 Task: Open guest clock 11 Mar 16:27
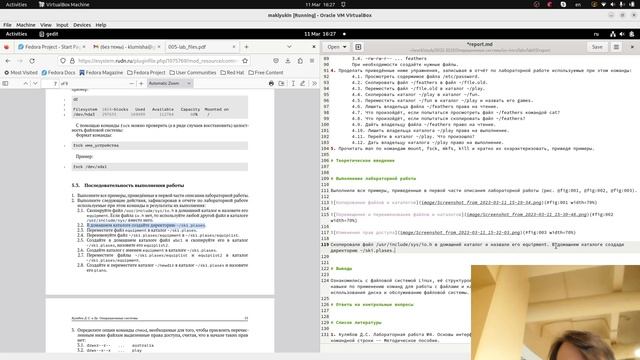coord(320,34)
